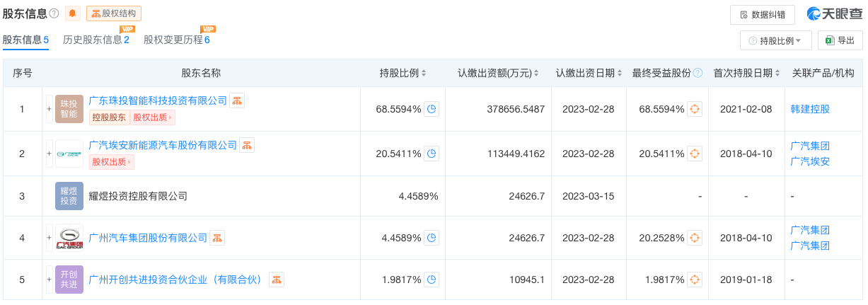
Task: Click help icon next to 最终受益股份 header
Action: (698, 73)
